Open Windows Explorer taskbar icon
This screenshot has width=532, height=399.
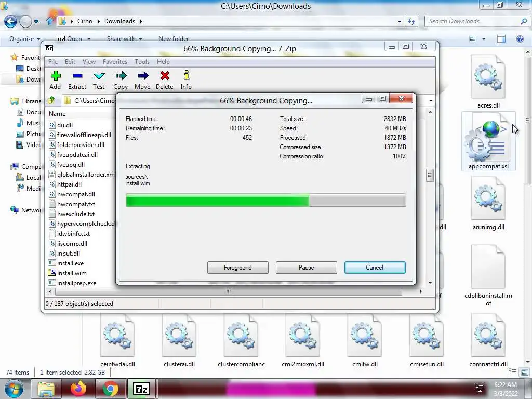click(x=46, y=389)
